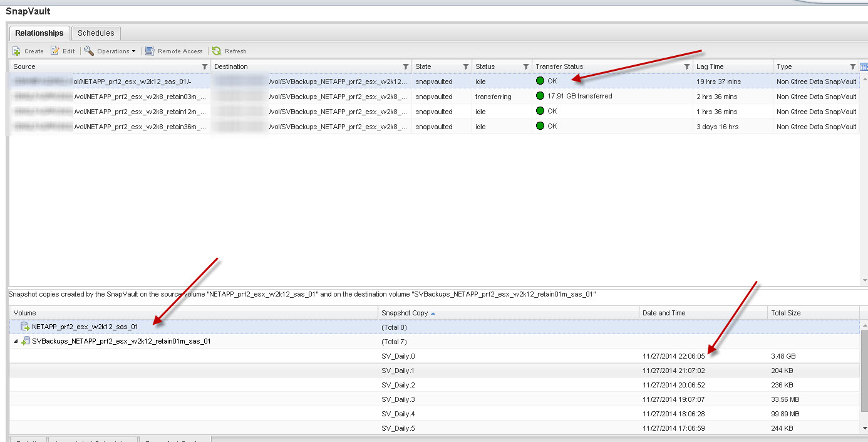Click lag time '3 days 16 hrs'
This screenshot has height=442, width=868.
pyautogui.click(x=717, y=127)
